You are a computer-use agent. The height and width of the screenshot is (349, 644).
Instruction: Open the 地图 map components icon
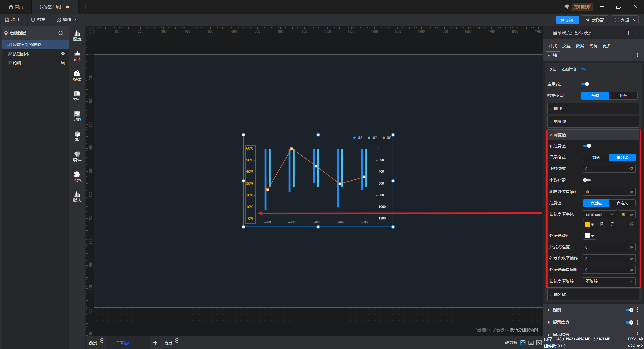pos(77,116)
